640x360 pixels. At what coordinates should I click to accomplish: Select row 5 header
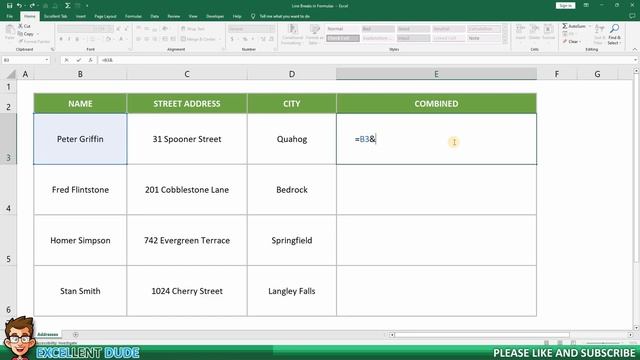click(x=8, y=240)
